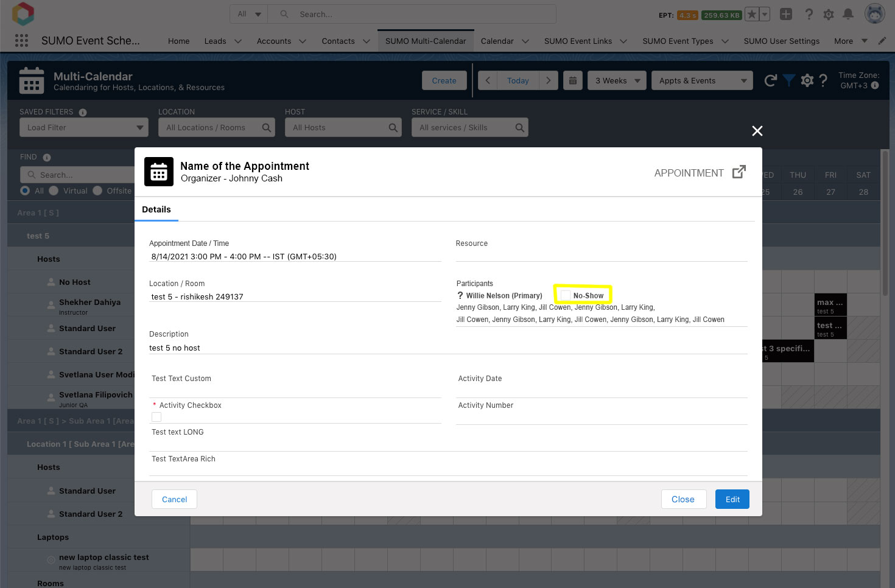The height and width of the screenshot is (588, 895).
Task: Open the App Launcher grid
Action: (21, 41)
